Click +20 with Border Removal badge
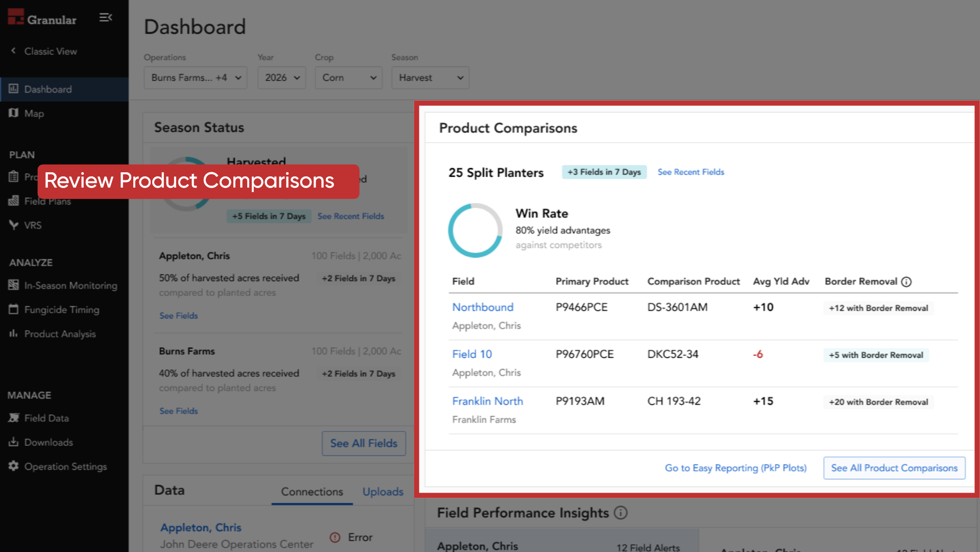The image size is (980, 552). coord(878,402)
